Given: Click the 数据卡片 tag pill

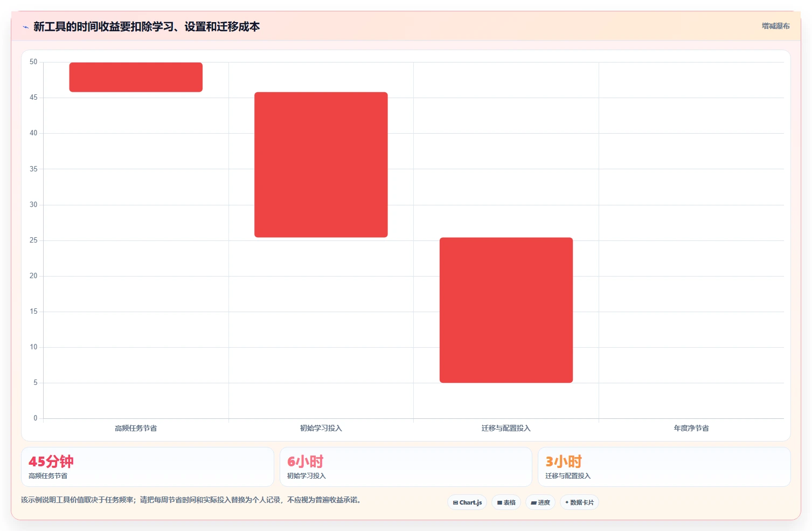Looking at the screenshot, I should (x=579, y=502).
